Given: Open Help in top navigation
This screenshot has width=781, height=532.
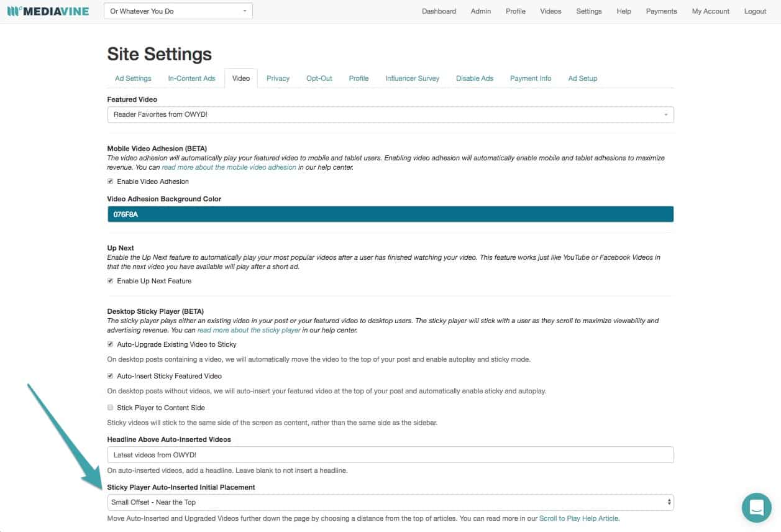Looking at the screenshot, I should point(624,11).
